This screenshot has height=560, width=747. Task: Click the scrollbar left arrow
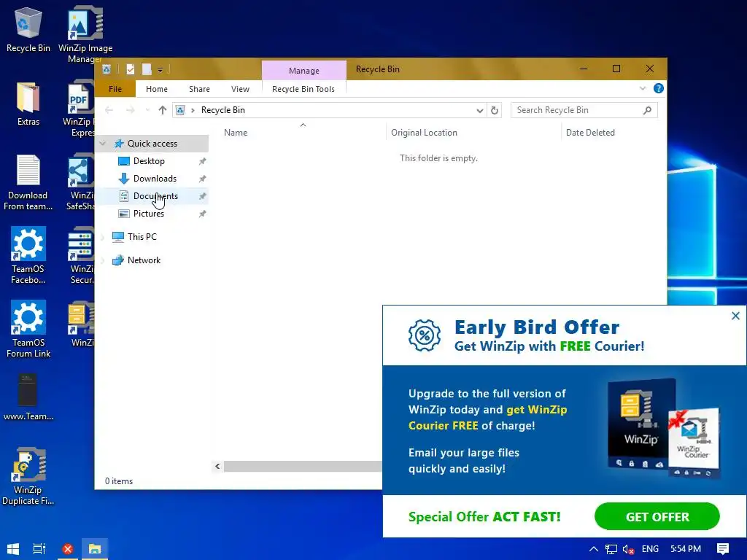click(217, 466)
